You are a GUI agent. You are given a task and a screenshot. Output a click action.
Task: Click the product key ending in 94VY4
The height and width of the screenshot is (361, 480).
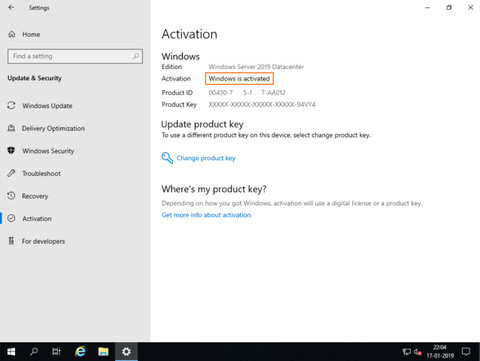click(262, 105)
